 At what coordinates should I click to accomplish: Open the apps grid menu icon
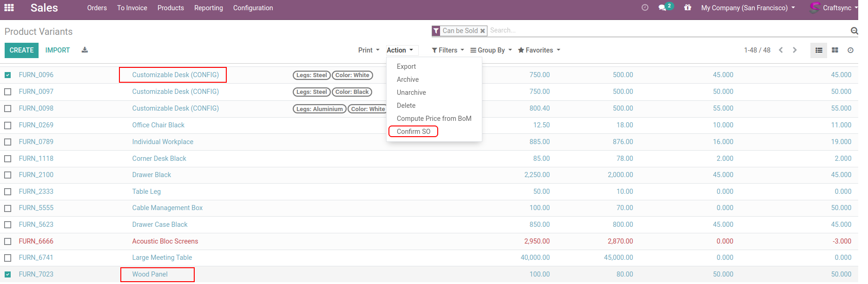pos(9,8)
